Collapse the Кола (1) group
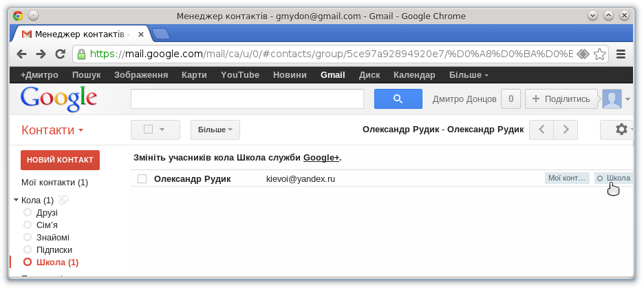Image resolution: width=644 pixels, height=288 pixels. tap(17, 200)
